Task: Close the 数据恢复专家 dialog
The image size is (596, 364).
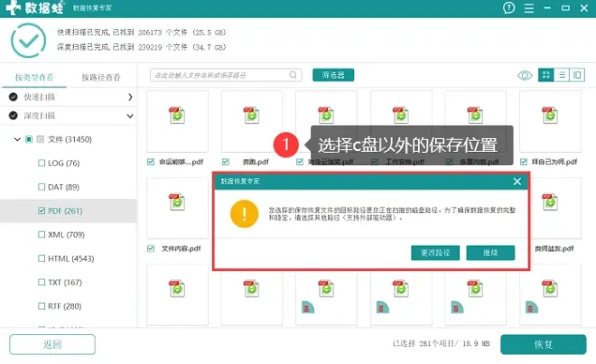Action: point(517,182)
